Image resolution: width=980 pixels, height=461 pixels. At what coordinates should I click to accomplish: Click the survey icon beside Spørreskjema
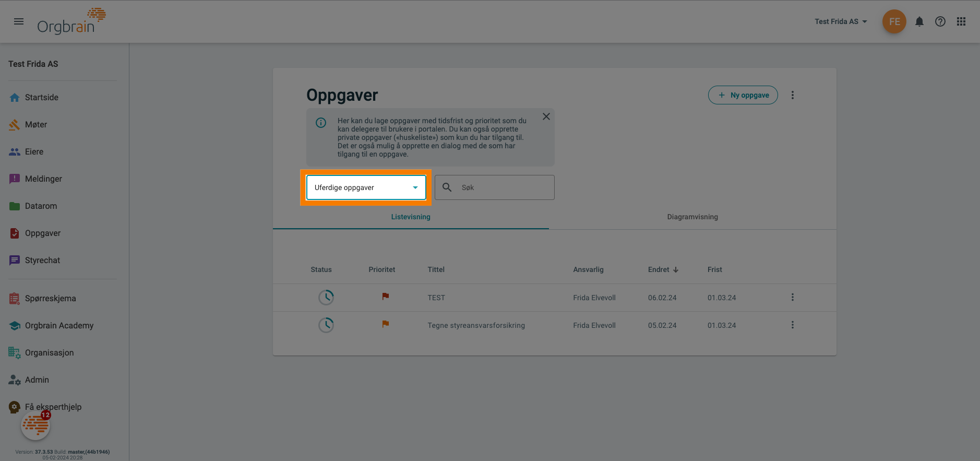15,299
